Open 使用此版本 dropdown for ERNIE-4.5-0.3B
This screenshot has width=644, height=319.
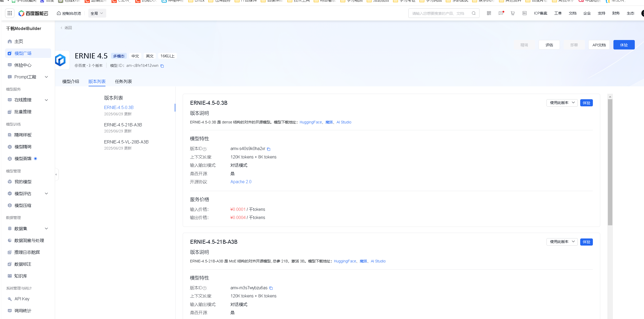[562, 103]
